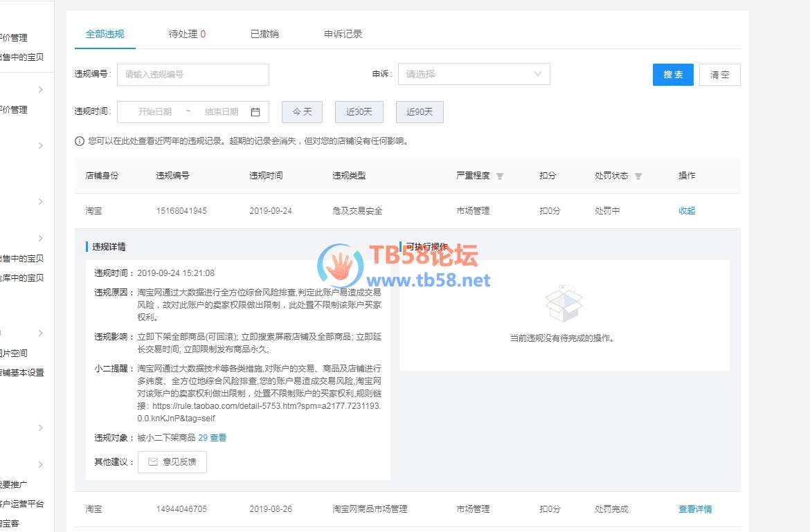This screenshot has width=810, height=532.
Task: Focus the 违规编号 input field
Action: (193, 74)
